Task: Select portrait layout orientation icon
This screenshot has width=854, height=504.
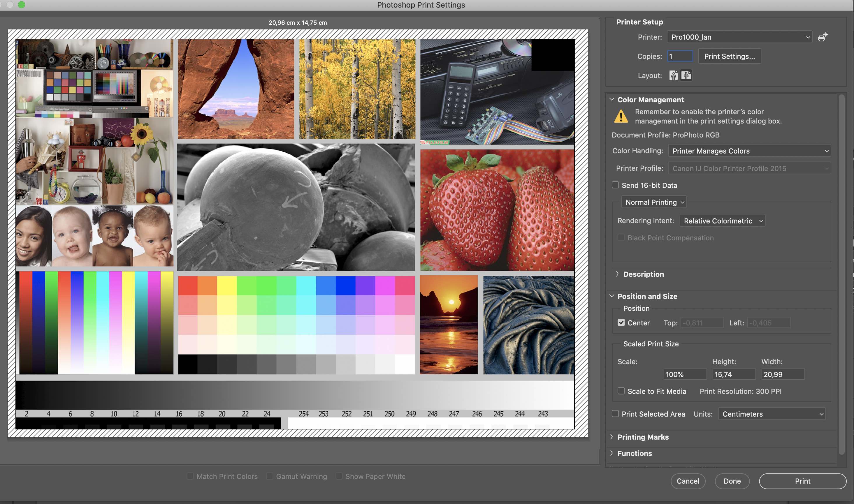Action: (673, 75)
